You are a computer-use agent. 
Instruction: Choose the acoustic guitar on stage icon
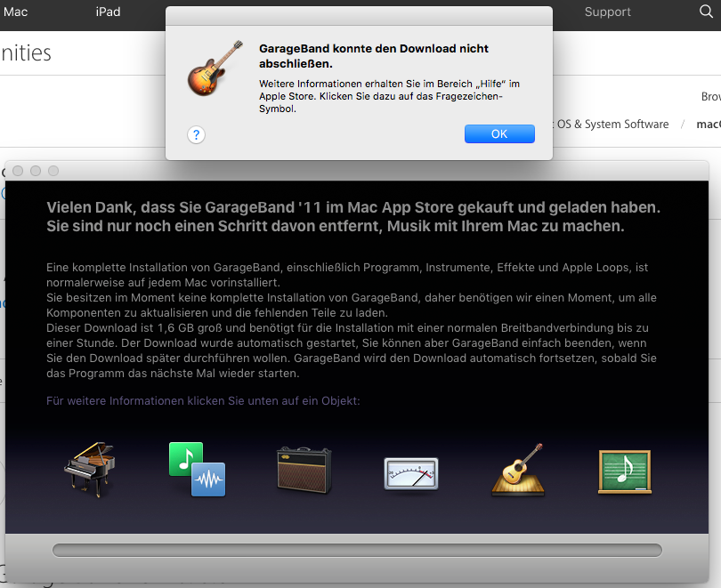[518, 470]
